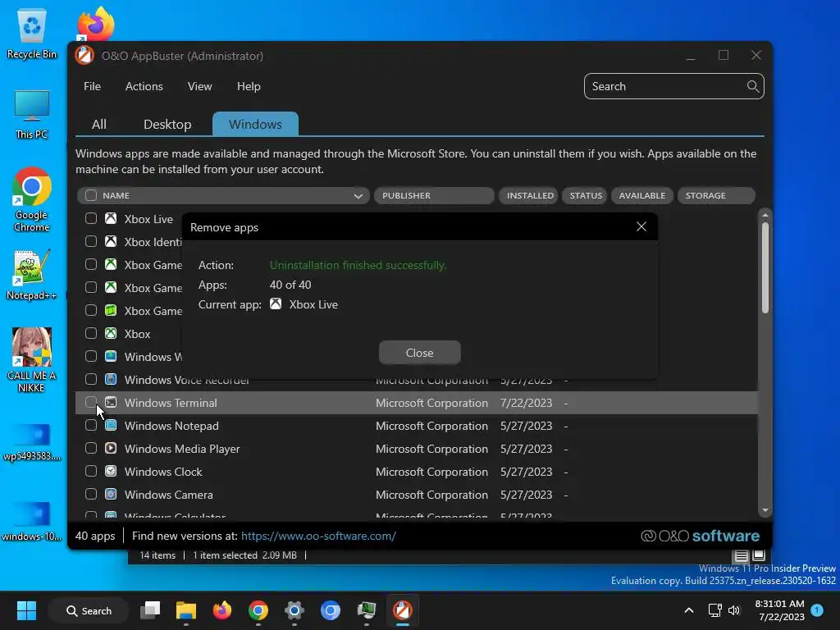Sort by INSTALLED column header
Screen dimensions: 840x630
(x=529, y=195)
